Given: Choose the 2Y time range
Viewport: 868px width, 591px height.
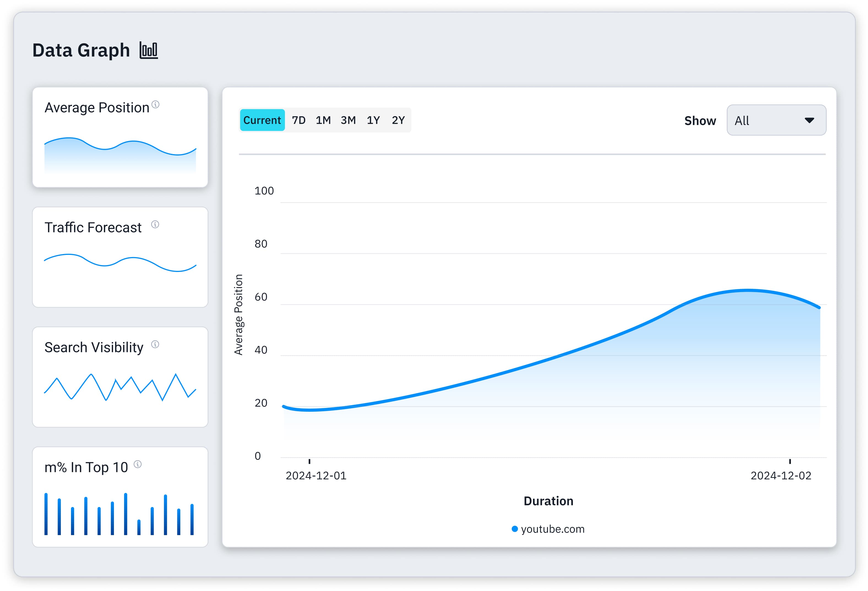Looking at the screenshot, I should coord(398,120).
